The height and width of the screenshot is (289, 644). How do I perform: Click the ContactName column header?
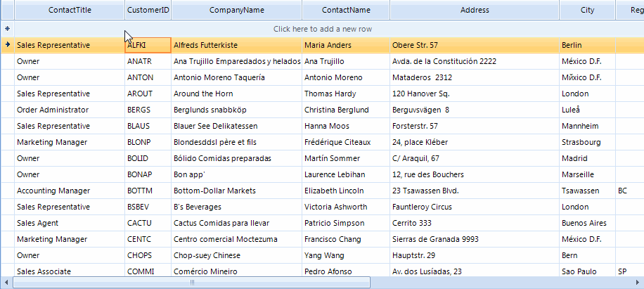point(345,11)
